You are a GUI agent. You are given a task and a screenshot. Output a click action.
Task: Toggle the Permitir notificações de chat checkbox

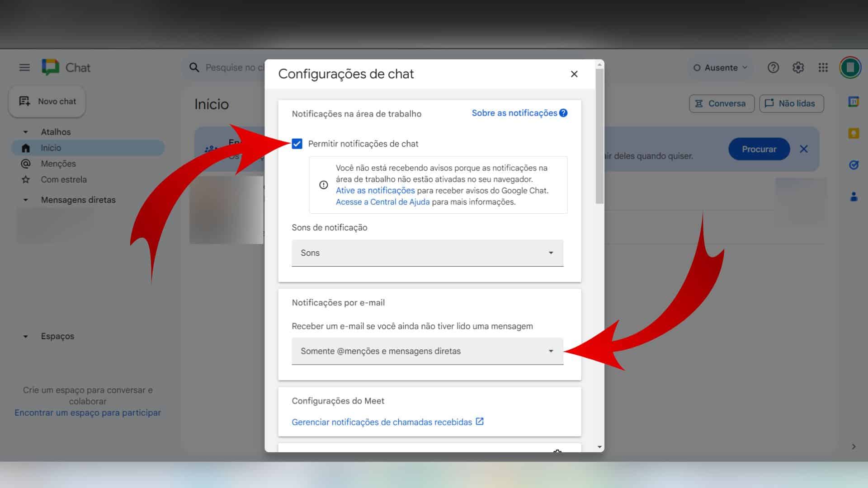pos(297,144)
